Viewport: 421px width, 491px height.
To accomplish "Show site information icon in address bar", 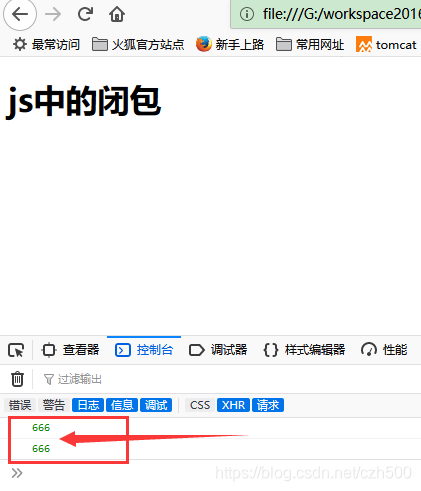I will click(x=247, y=14).
